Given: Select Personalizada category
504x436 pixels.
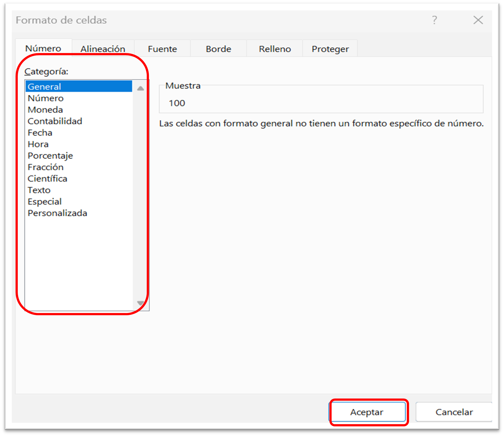Looking at the screenshot, I should (57, 213).
